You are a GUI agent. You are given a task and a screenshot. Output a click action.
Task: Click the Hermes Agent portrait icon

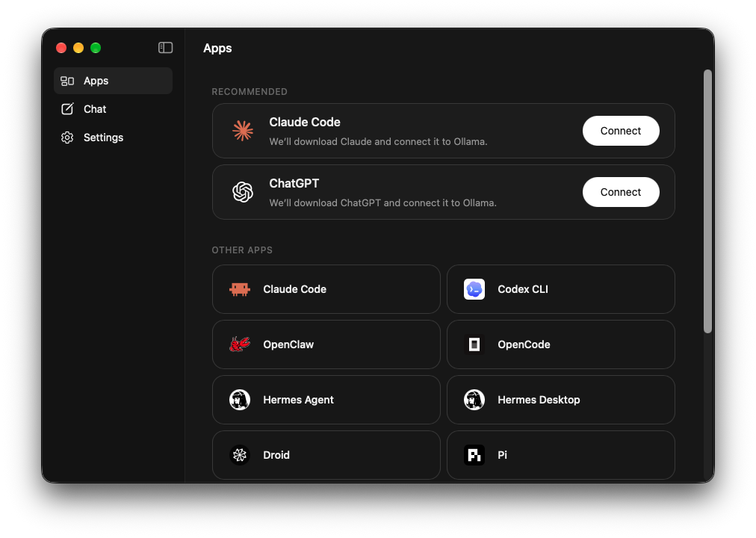coord(240,400)
